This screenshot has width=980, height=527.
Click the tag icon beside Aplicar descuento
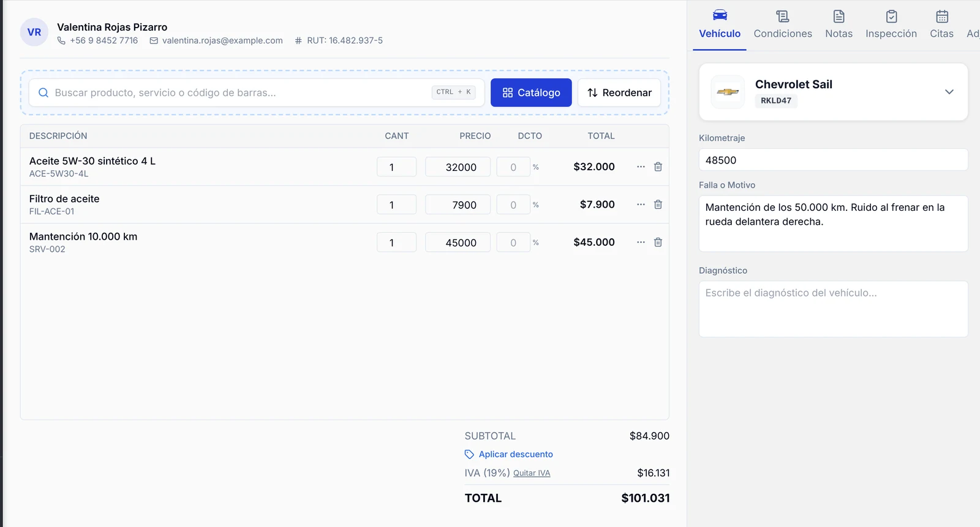pyautogui.click(x=469, y=454)
